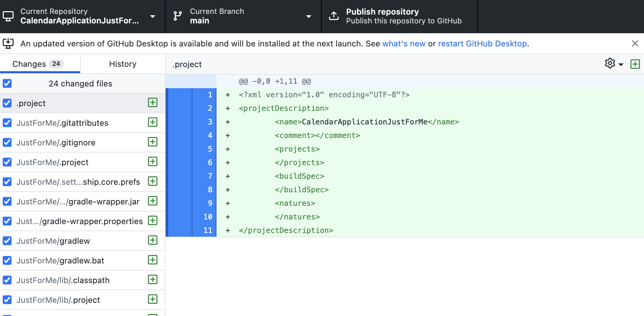Click the update download icon in banner
This screenshot has height=316, width=644.
(8, 43)
